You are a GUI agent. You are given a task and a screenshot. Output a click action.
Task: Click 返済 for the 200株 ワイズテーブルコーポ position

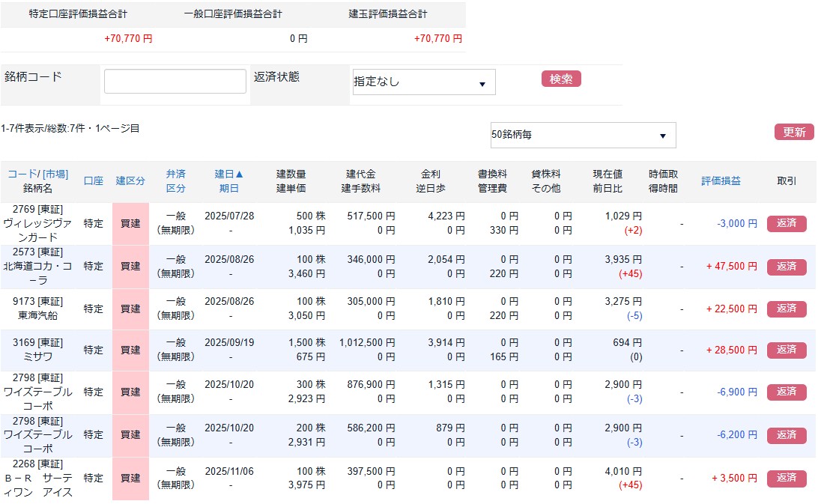click(787, 435)
